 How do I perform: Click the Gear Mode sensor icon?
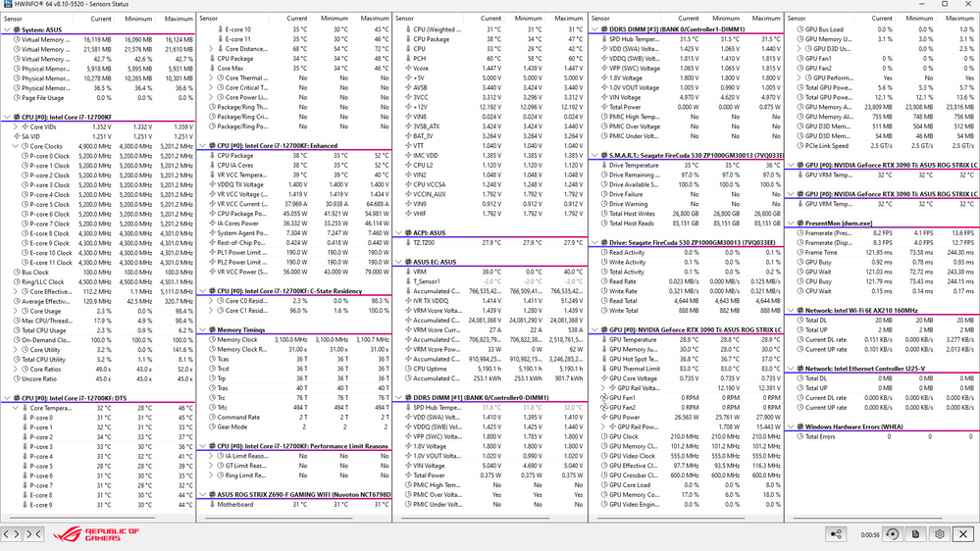tap(212, 427)
